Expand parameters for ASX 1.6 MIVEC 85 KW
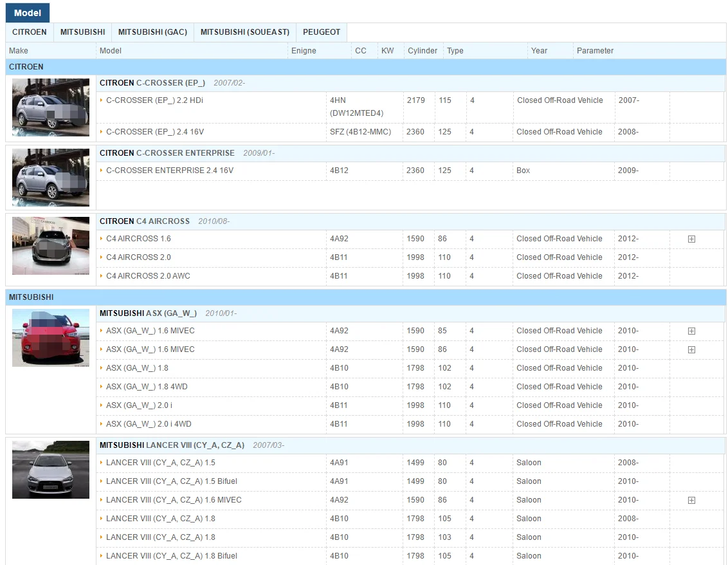Screen dimensions: 728x565 coord(691,331)
